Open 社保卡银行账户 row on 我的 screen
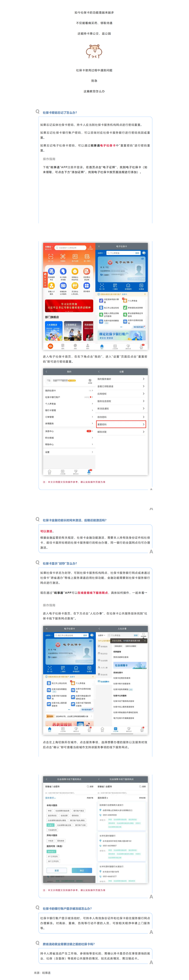This screenshot has height=980, width=189. click(69, 397)
